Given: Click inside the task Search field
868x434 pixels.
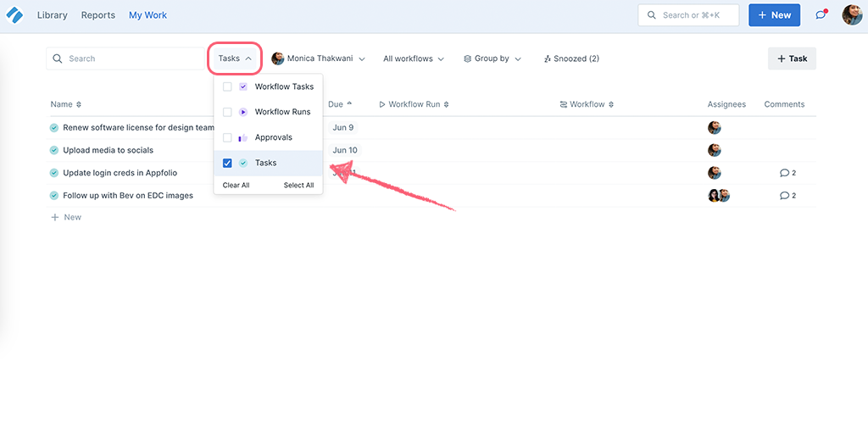Looking at the screenshot, I should coord(127,58).
